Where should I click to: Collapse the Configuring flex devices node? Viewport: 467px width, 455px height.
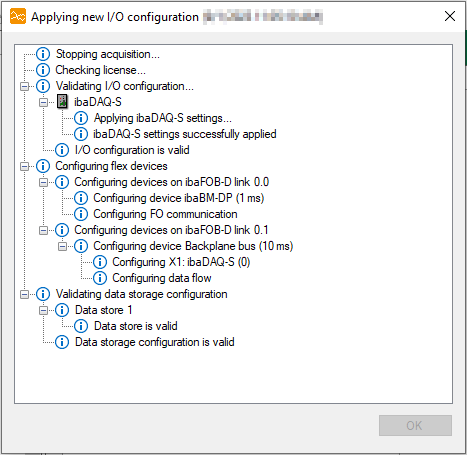tap(24, 166)
